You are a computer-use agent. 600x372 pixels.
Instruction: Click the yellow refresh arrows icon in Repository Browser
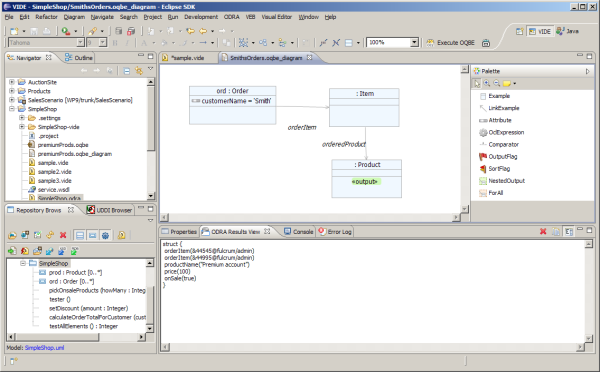[x=50, y=235]
